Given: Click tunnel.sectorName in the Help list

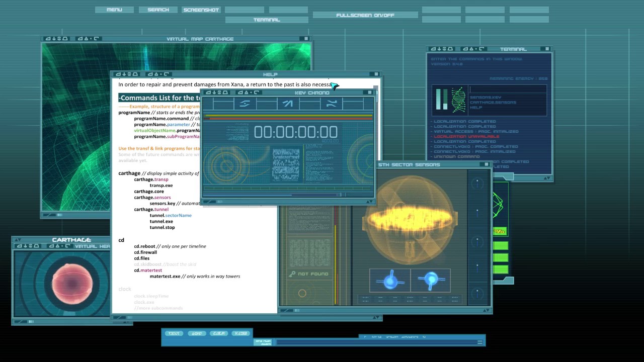Looking at the screenshot, I should point(171,215).
